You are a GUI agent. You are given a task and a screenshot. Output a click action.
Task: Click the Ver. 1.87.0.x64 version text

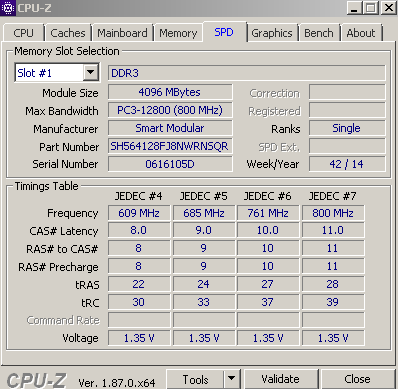tap(117, 383)
